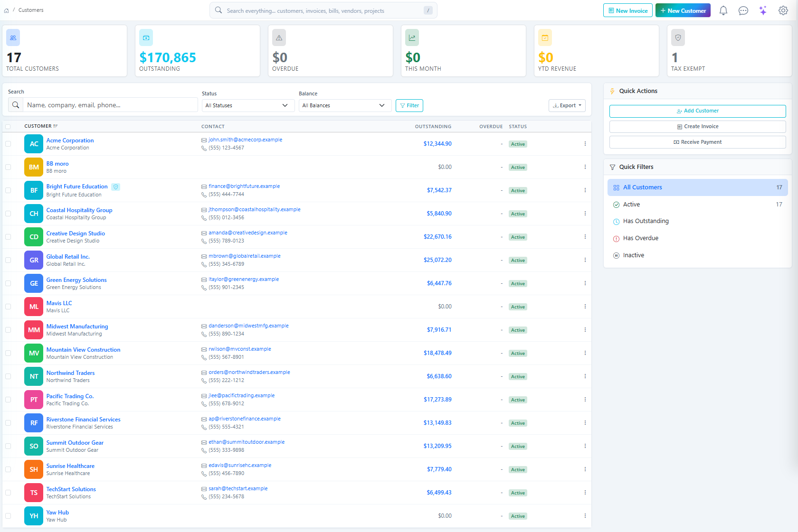Click the tax exempt shield badge on Bright Future Education
This screenshot has width=798, height=532.
point(115,187)
